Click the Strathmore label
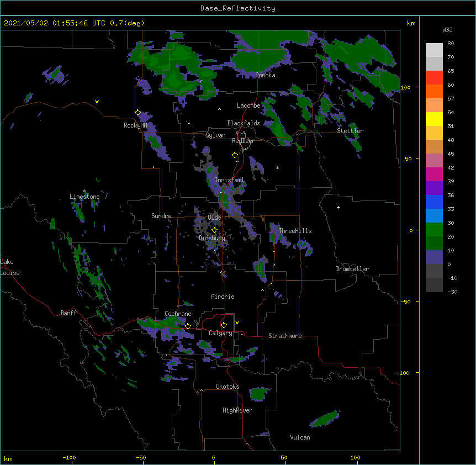The width and height of the screenshot is (476, 465). [285, 336]
